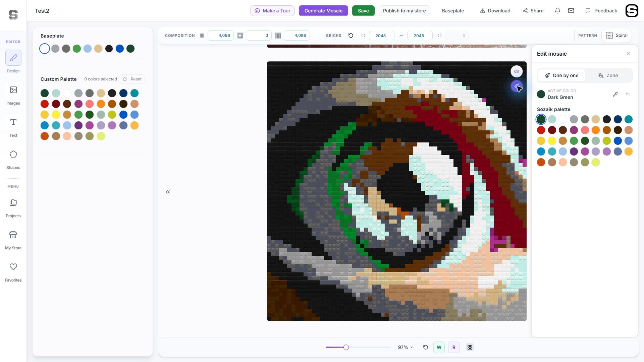Toggle the R view button

tap(454, 347)
